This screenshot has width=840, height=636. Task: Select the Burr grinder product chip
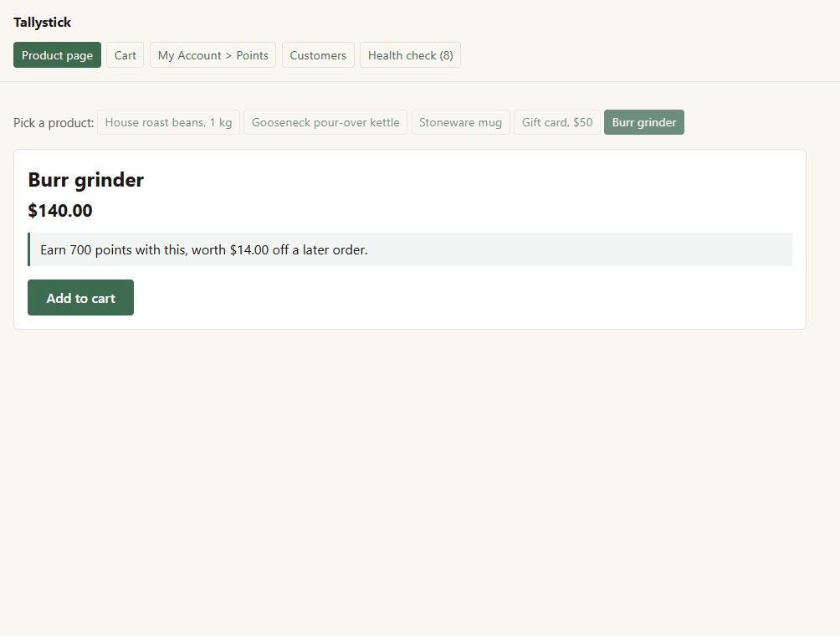(x=644, y=122)
